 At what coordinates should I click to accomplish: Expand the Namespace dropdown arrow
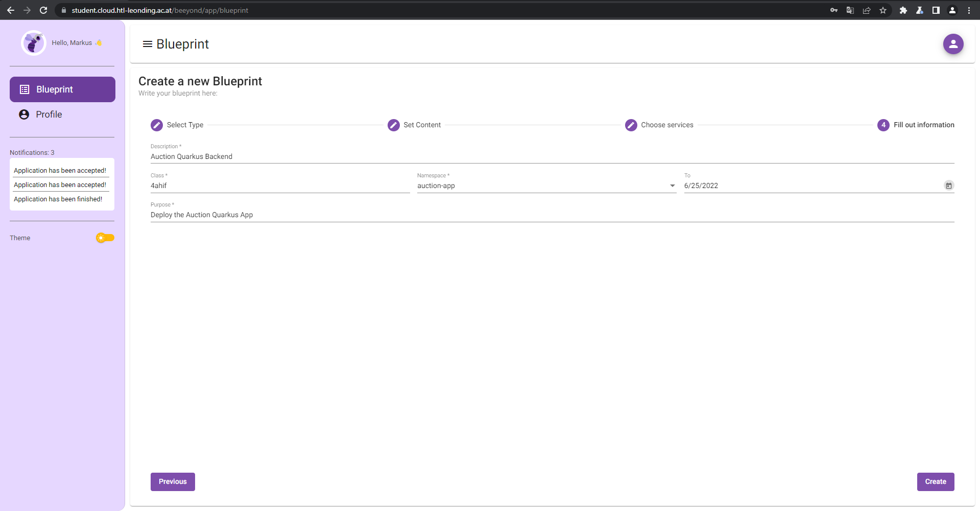coord(673,185)
